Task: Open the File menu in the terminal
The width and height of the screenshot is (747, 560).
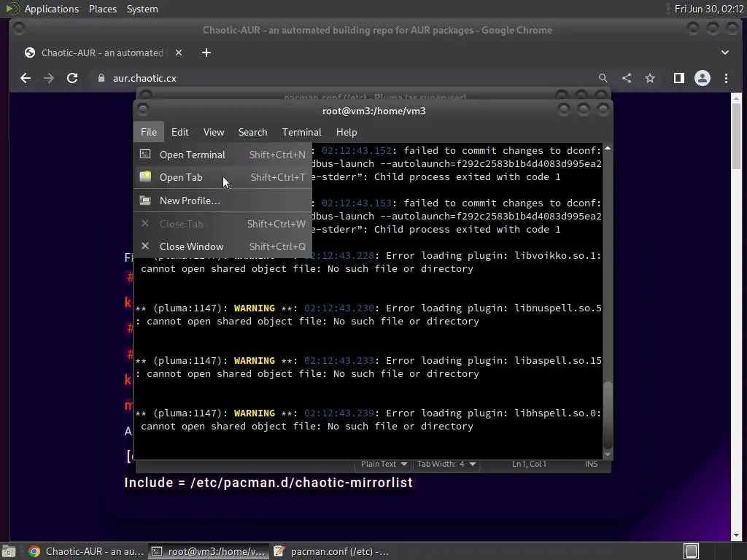Action: pos(149,133)
